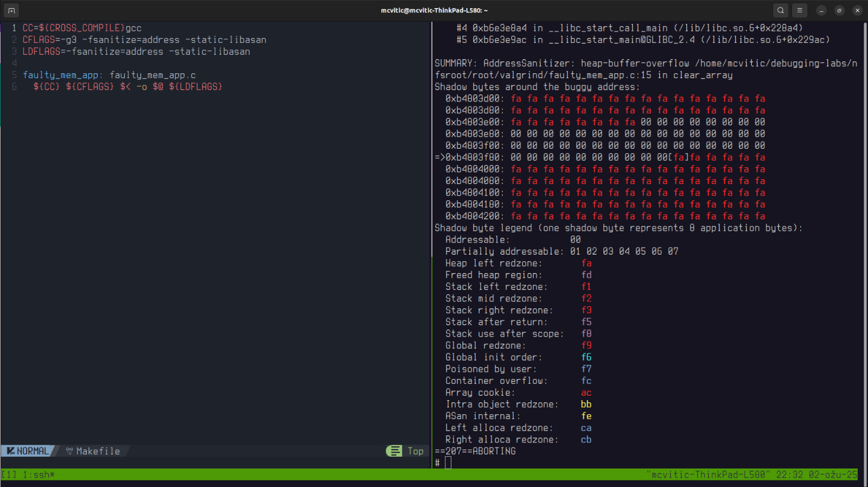
Task: Minimize the terminal window
Action: click(x=821, y=10)
